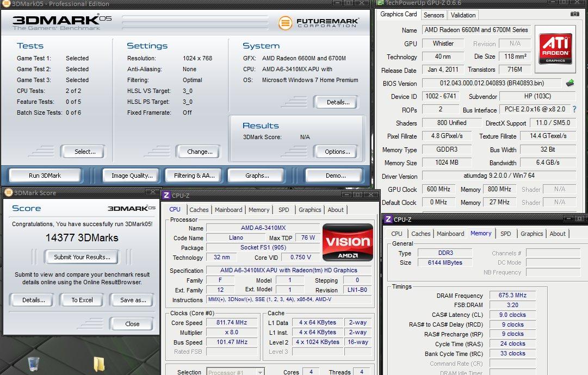The image size is (588, 375).
Task: Click the Bandwidth 6.4 GB/s value
Action: point(548,162)
